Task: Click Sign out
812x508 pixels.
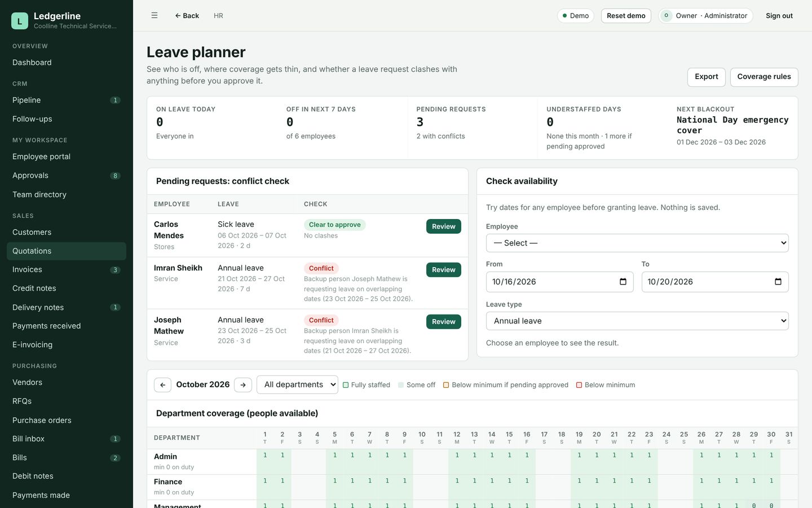Action: [x=779, y=16]
